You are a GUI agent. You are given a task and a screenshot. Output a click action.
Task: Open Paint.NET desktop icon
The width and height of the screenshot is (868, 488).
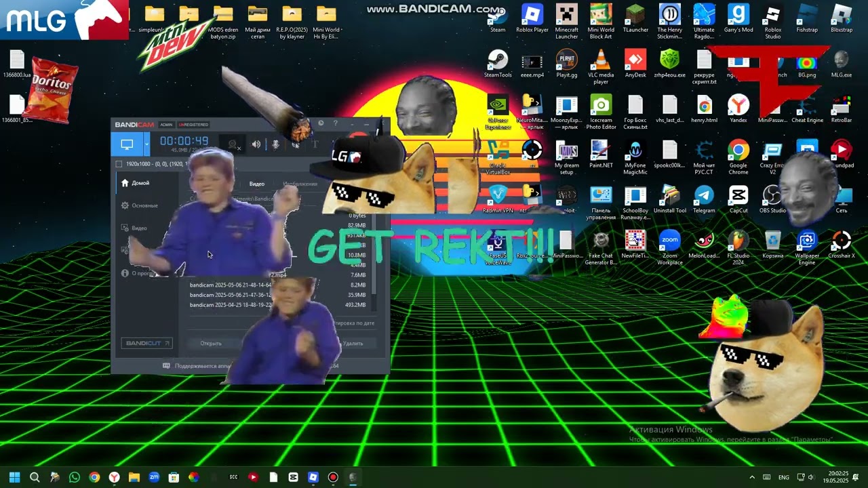click(601, 155)
